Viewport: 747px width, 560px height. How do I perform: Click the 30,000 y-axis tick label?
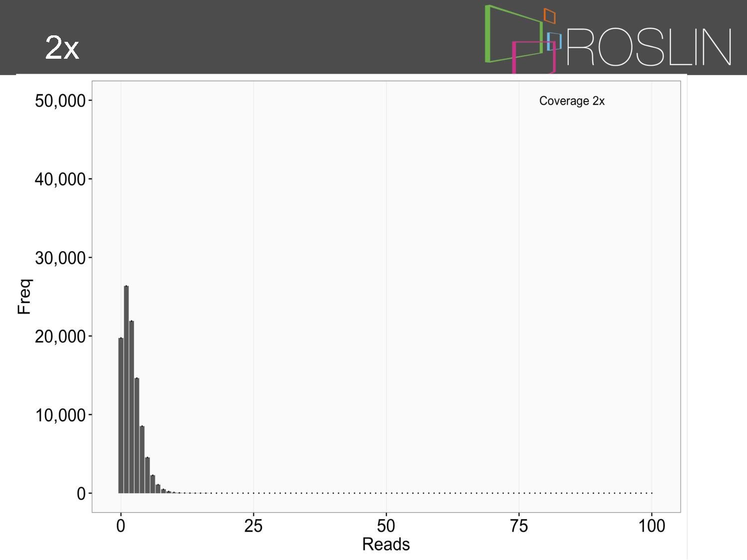pos(60,258)
